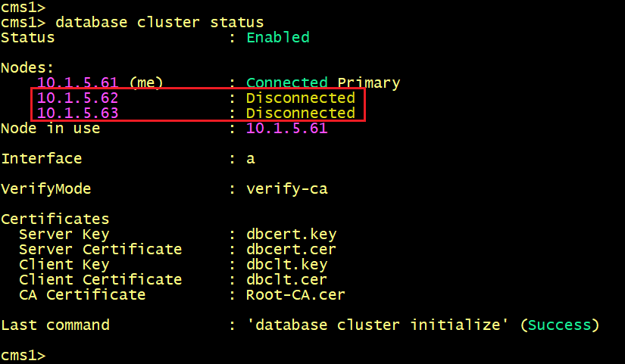Click 'Disconnected' status for node 10.1.5.62

301,98
